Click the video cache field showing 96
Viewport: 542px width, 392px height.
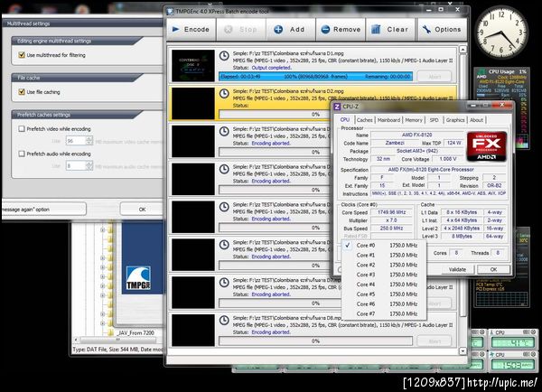click(x=76, y=141)
